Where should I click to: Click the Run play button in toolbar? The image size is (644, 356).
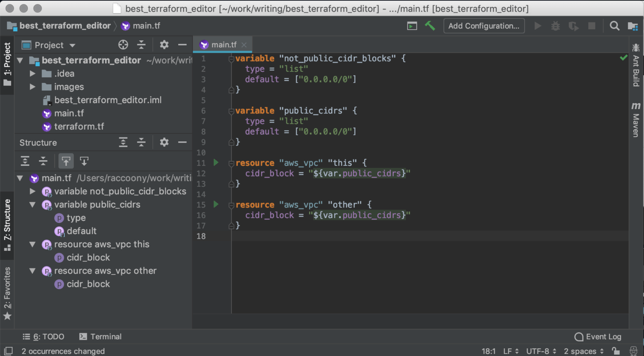[538, 26]
